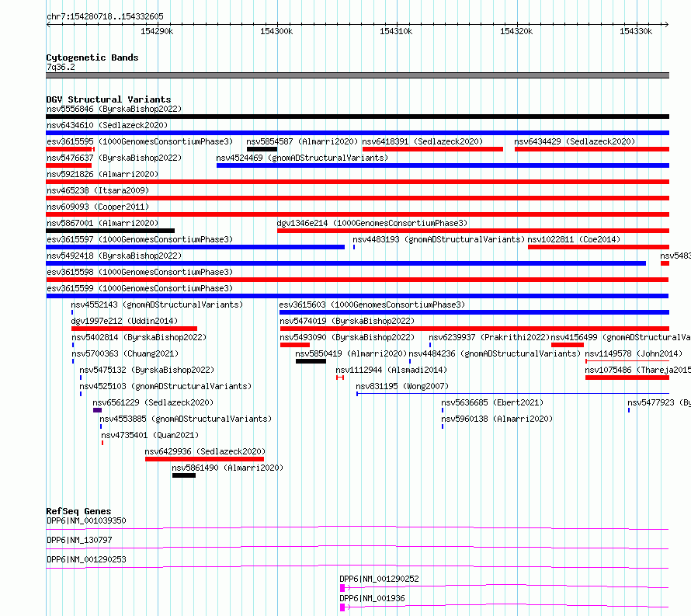Select the Cytogenetic Bands 7q36.2 bar
The height and width of the screenshot is (616, 691).
tap(357, 75)
